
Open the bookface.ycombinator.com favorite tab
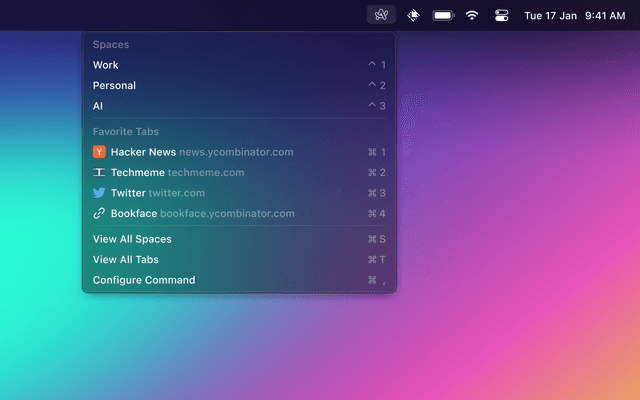click(x=203, y=213)
